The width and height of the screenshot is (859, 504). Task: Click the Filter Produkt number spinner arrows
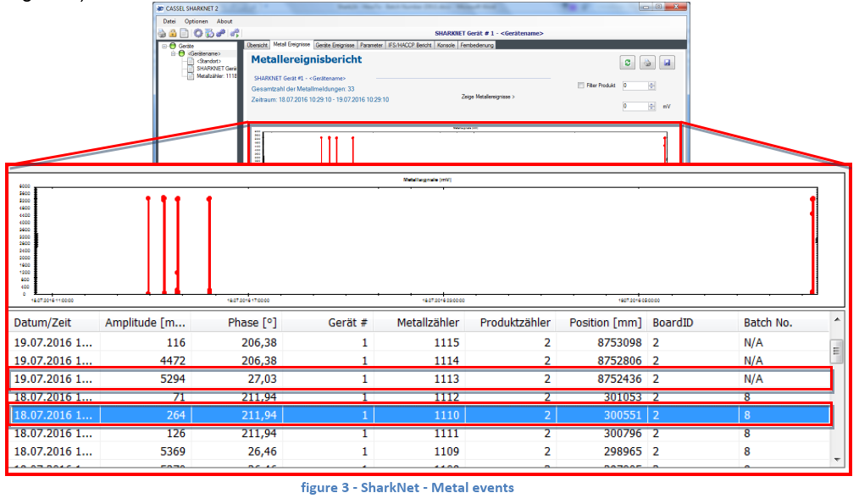coord(651,86)
